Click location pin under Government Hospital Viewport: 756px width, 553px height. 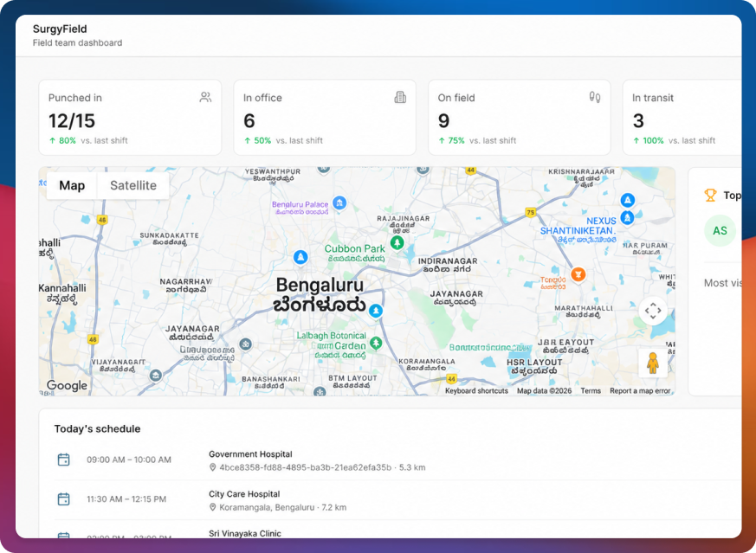point(213,467)
